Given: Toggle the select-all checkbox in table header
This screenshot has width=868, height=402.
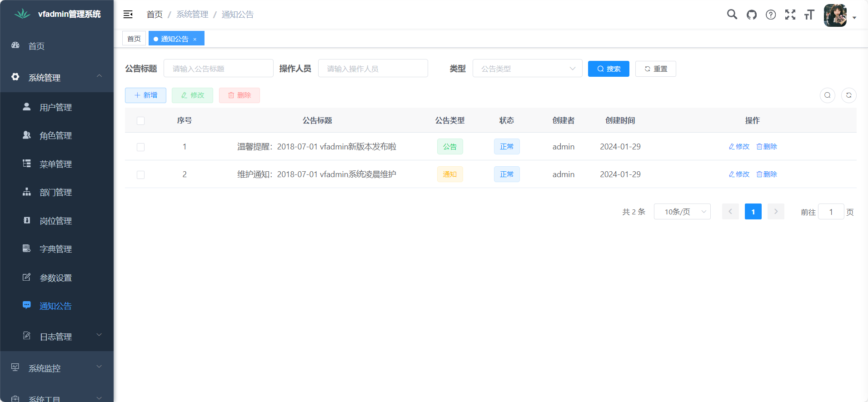Looking at the screenshot, I should 141,121.
